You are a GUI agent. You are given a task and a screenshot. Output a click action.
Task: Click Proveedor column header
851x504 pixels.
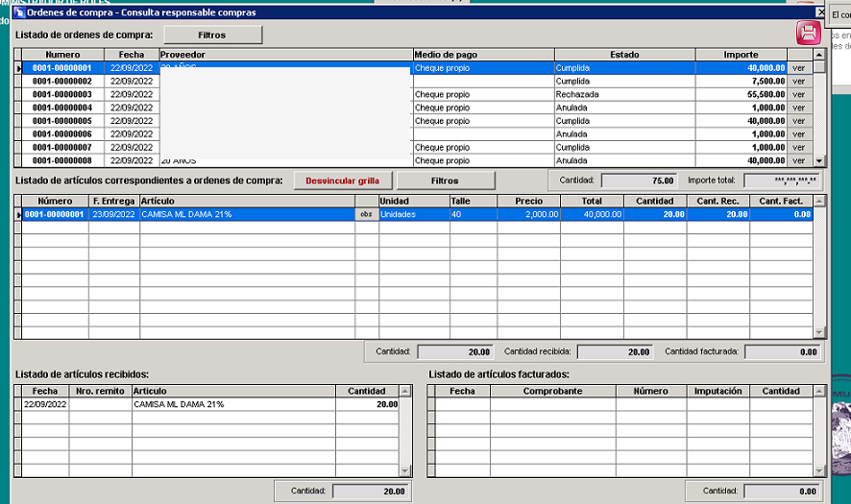coord(286,55)
